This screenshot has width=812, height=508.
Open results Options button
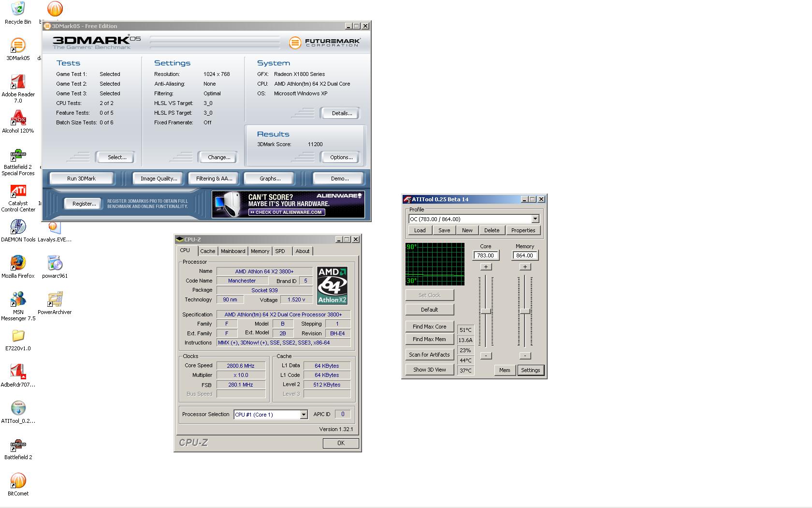[341, 157]
